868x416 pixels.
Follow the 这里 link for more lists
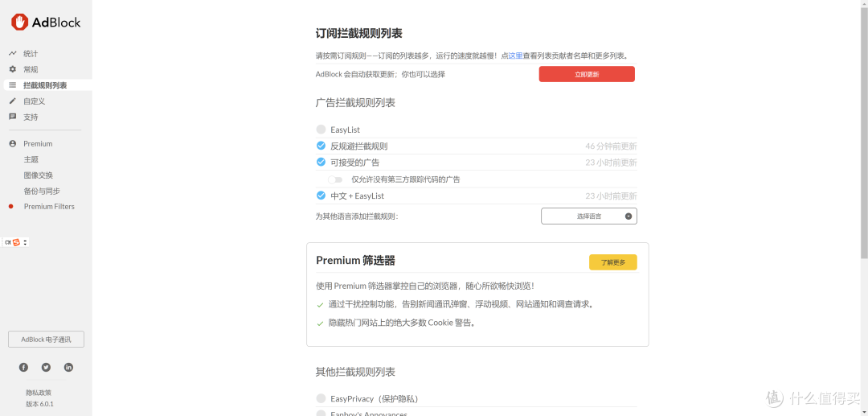coord(515,56)
